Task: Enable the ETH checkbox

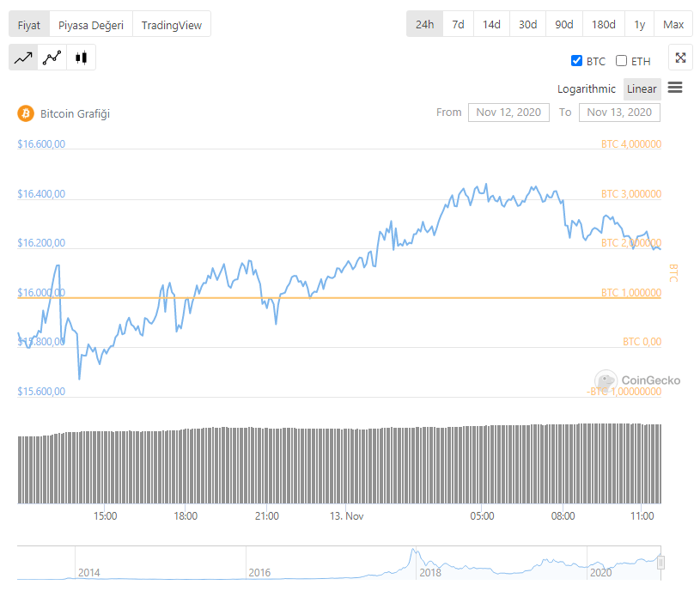Action: tap(622, 61)
